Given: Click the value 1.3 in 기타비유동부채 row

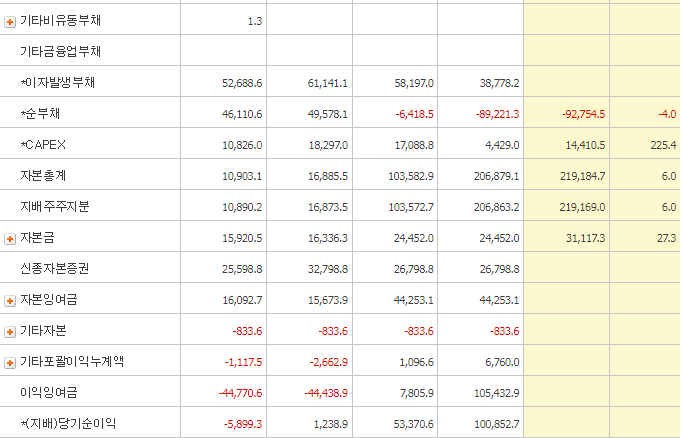Looking at the screenshot, I should (255, 21).
